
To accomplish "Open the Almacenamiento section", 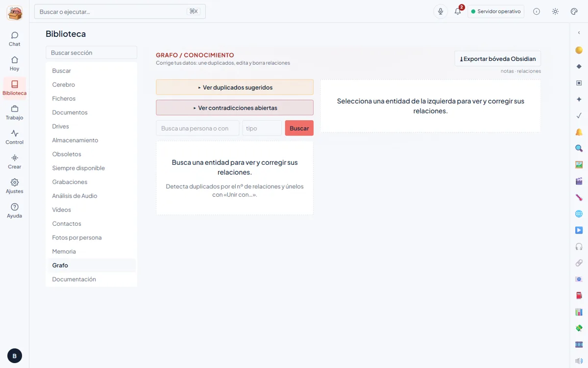I will pyautogui.click(x=91, y=140).
